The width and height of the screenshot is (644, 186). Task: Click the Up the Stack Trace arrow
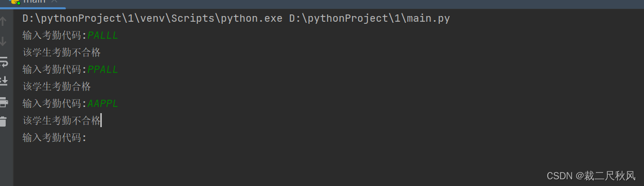point(4,21)
